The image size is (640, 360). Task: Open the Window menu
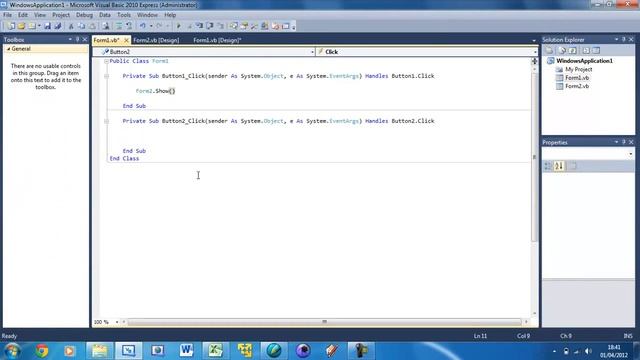[x=147, y=15]
